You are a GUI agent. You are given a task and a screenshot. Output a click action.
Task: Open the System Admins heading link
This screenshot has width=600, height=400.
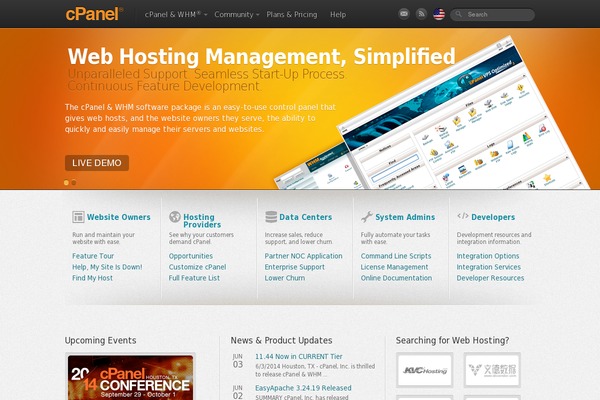point(405,217)
